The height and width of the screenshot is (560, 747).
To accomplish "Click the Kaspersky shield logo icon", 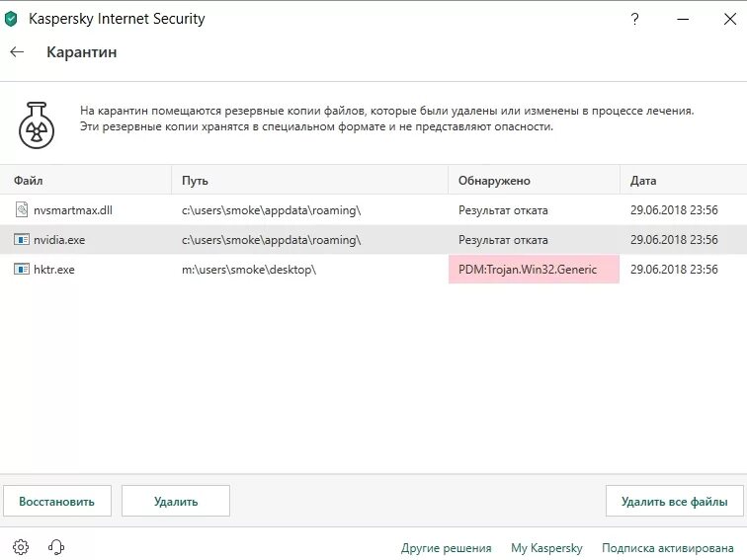I will (x=13, y=19).
